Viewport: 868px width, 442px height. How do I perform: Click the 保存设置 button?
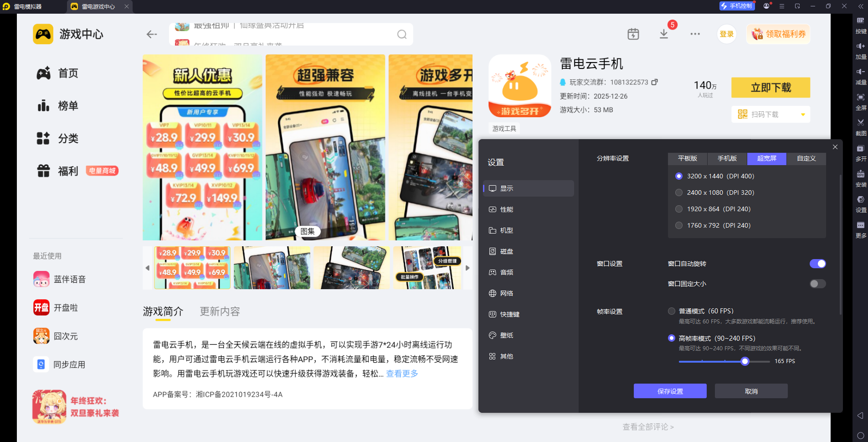click(670, 391)
